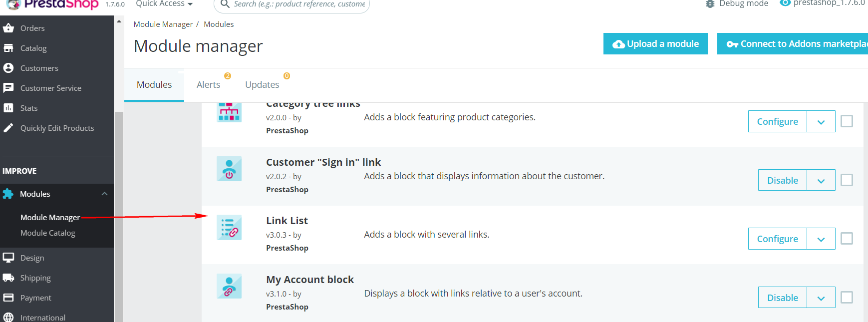Click the International globe icon
Image resolution: width=868 pixels, height=322 pixels.
click(x=8, y=317)
